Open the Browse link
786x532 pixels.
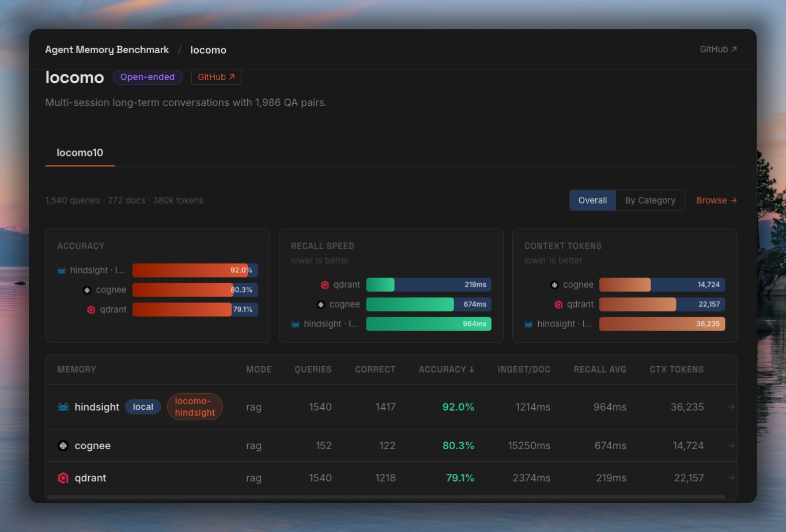coord(716,200)
